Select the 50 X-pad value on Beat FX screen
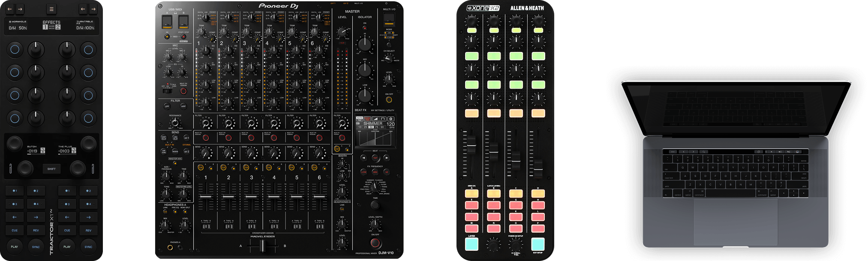Image resolution: width=868 pixels, height=261 pixels. coord(371,127)
